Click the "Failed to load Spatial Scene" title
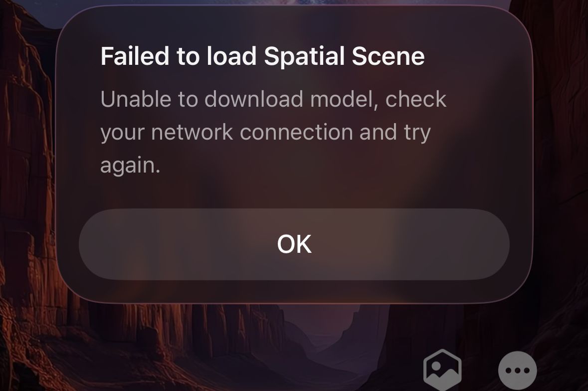This screenshot has height=391, width=588. [262, 56]
